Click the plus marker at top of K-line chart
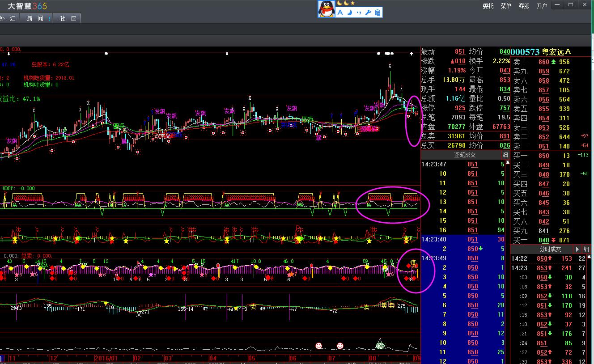Image resolution: width=594 pixels, height=364 pixels. click(x=412, y=54)
